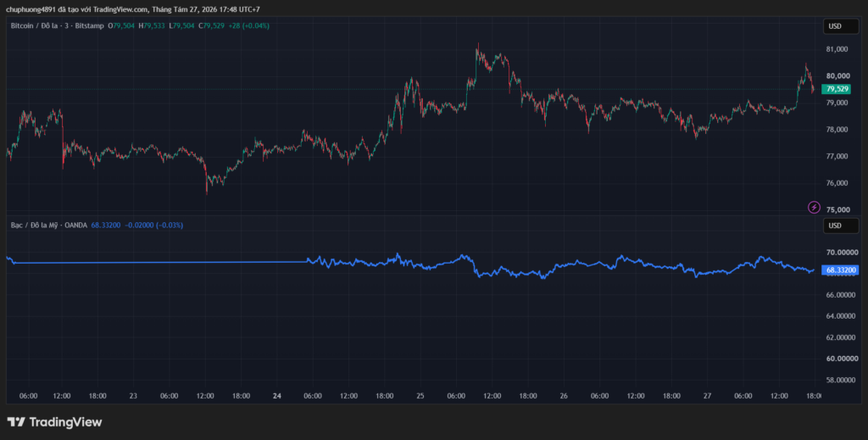Viewport: 868px width, 440px height.
Task: Click the +28 (+0.04%) change value
Action: [248, 25]
